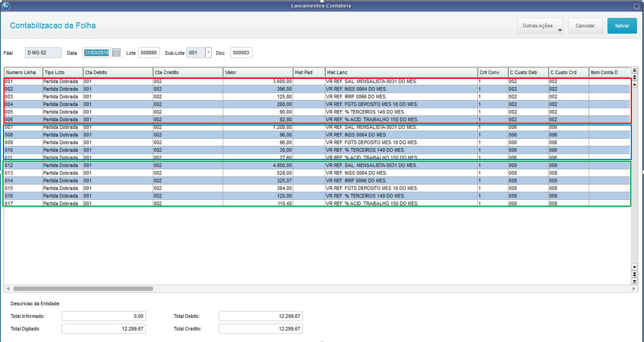Click the application logo in the title bar
The height and width of the screenshot is (342, 644).
tap(6, 6)
